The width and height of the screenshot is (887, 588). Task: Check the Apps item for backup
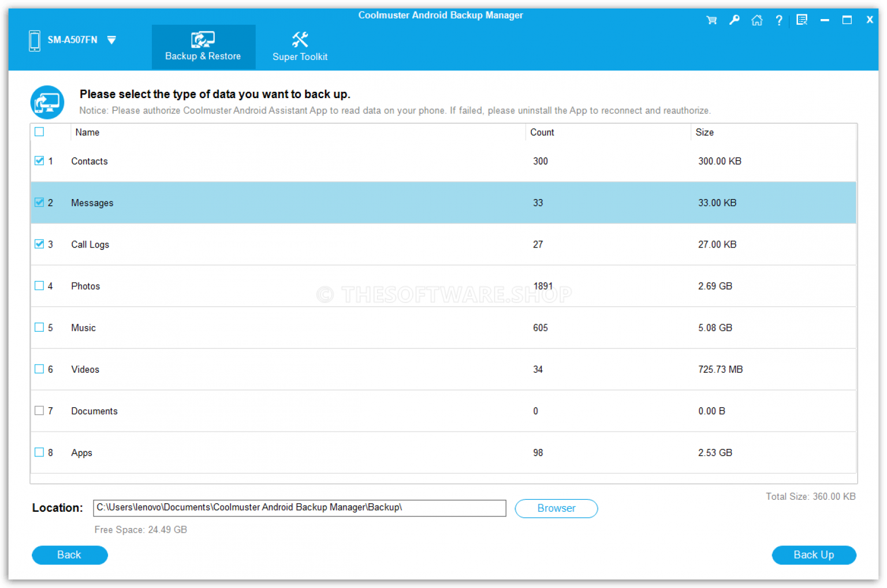click(39, 452)
